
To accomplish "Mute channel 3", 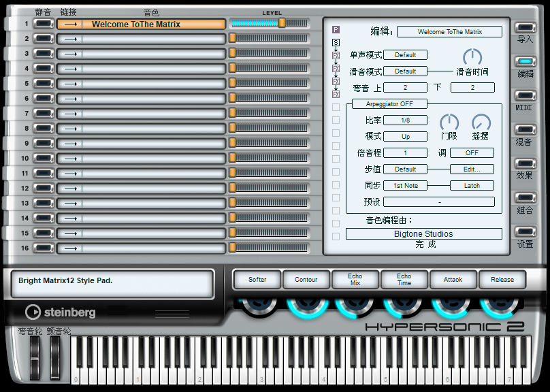I will [x=44, y=54].
